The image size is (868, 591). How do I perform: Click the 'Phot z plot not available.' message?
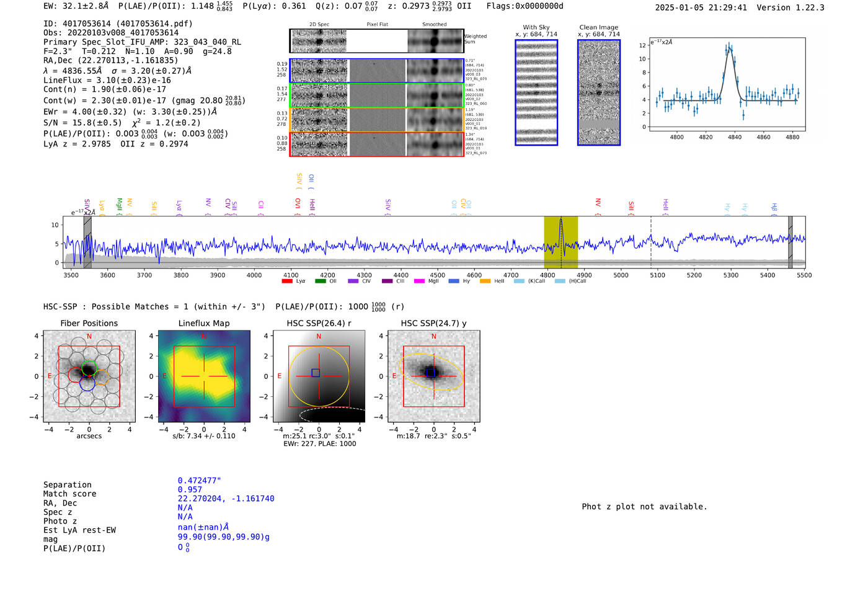click(x=644, y=507)
